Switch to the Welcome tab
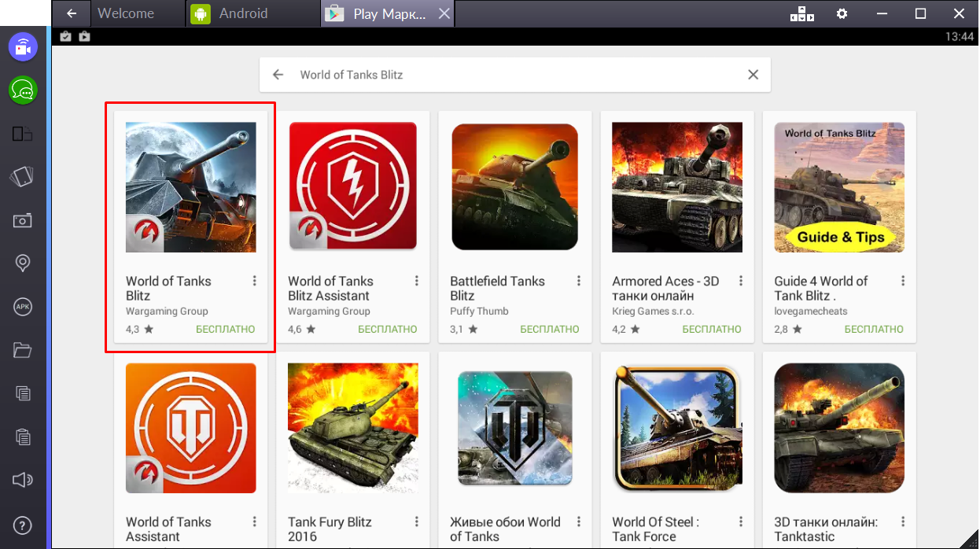980x549 pixels. pyautogui.click(x=126, y=13)
